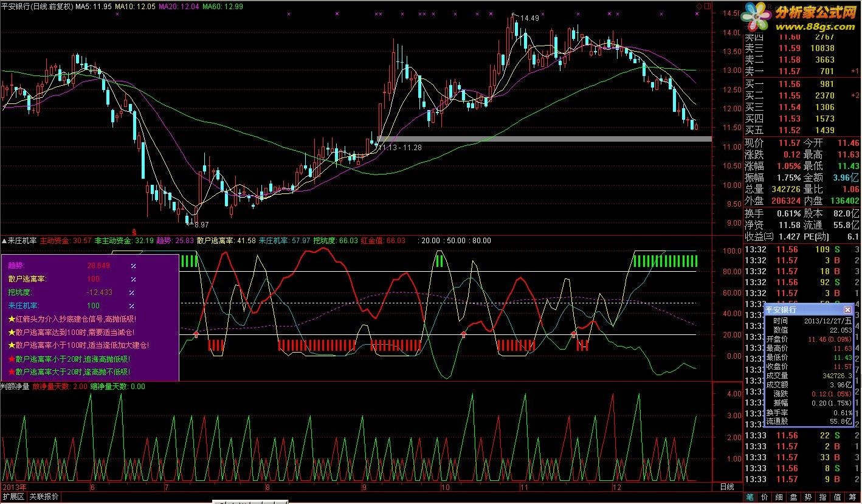This screenshot has width=862, height=504.
Task: Click the 换手 0.61% value
Action: 788,213
